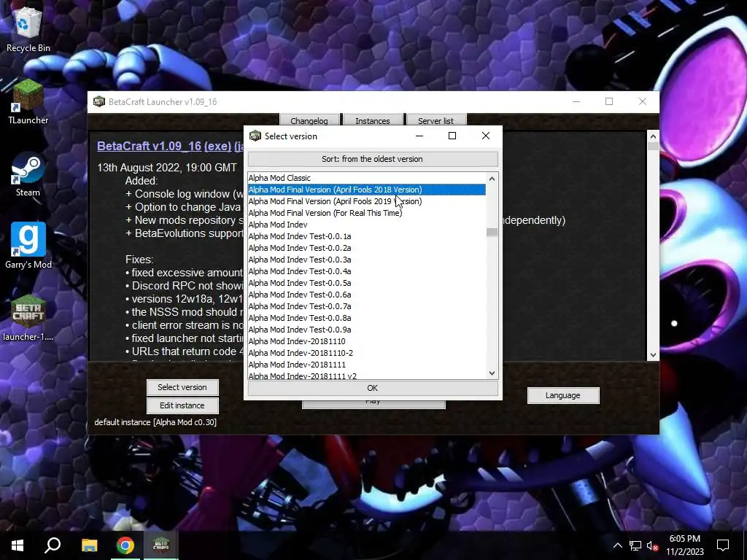Maximize the Select version dialog
Screen dimensions: 747x560
point(452,136)
